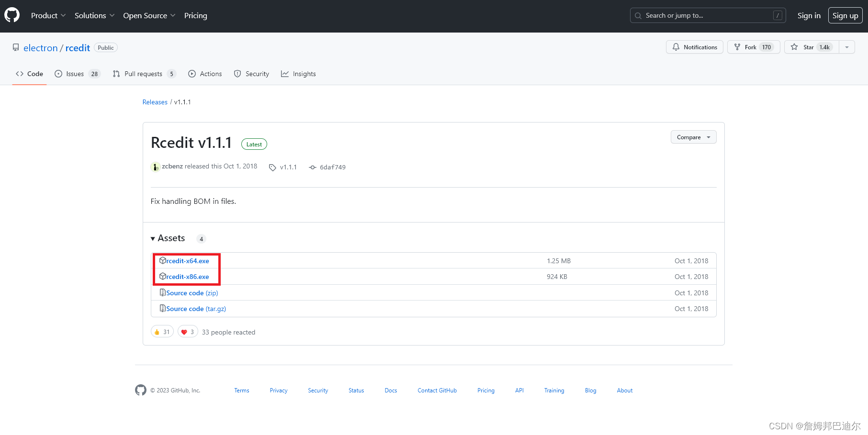The height and width of the screenshot is (435, 868).
Task: Go to Pricing in top navigation
Action: click(195, 15)
